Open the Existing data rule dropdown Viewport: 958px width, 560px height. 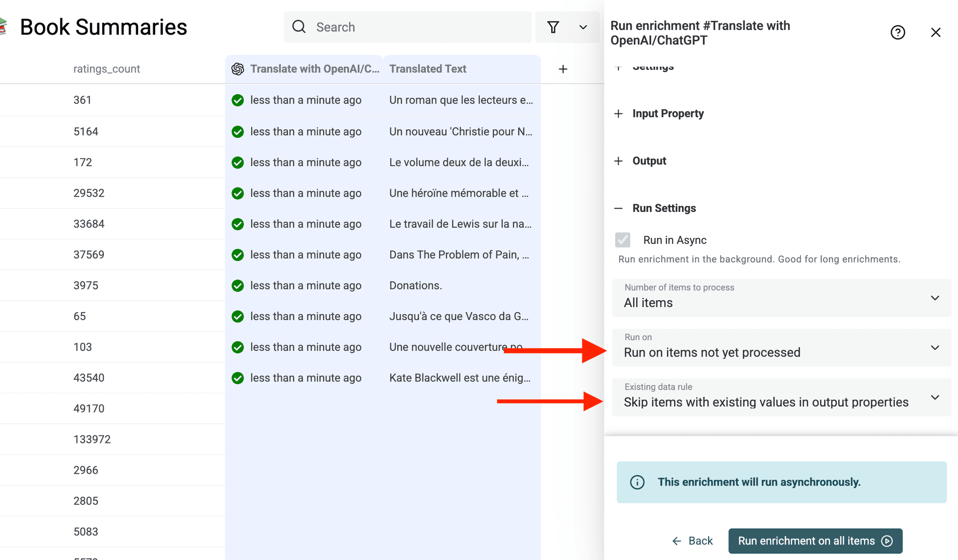coord(781,397)
